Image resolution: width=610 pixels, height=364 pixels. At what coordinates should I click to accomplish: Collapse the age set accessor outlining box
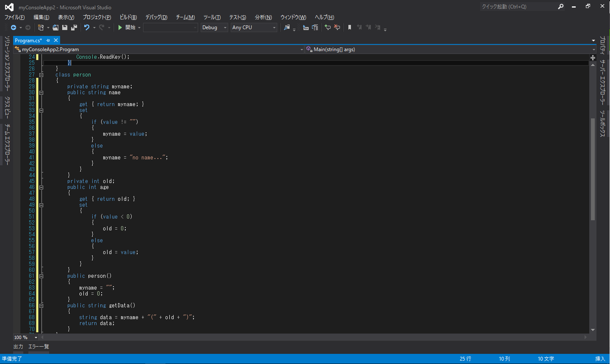pos(41,205)
